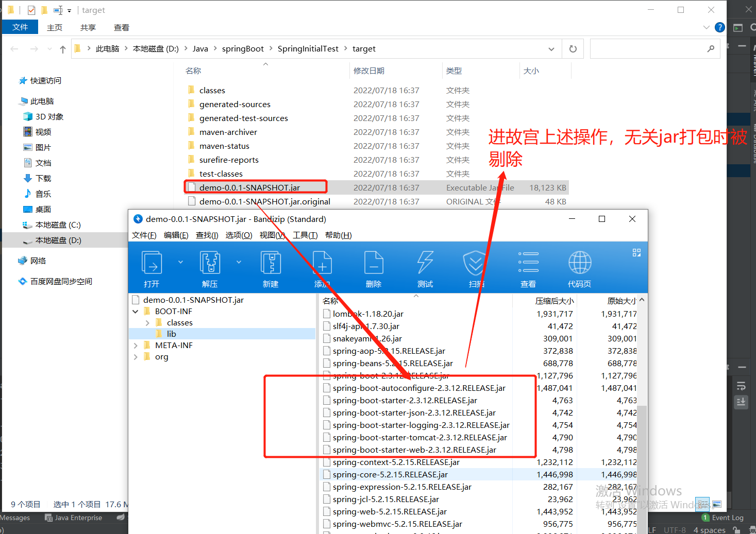This screenshot has width=756, height=534.
Task: Select the generated-test-sources folder
Action: [244, 118]
